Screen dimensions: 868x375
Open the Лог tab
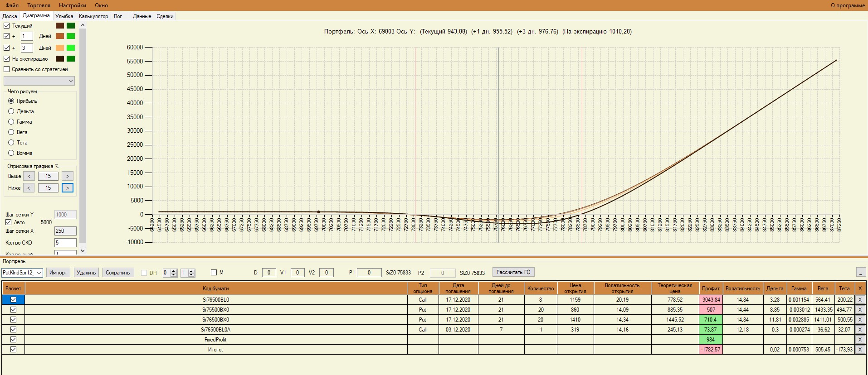coord(118,16)
